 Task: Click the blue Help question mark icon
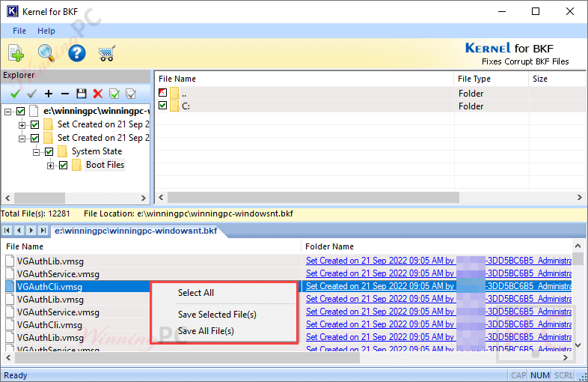(77, 53)
